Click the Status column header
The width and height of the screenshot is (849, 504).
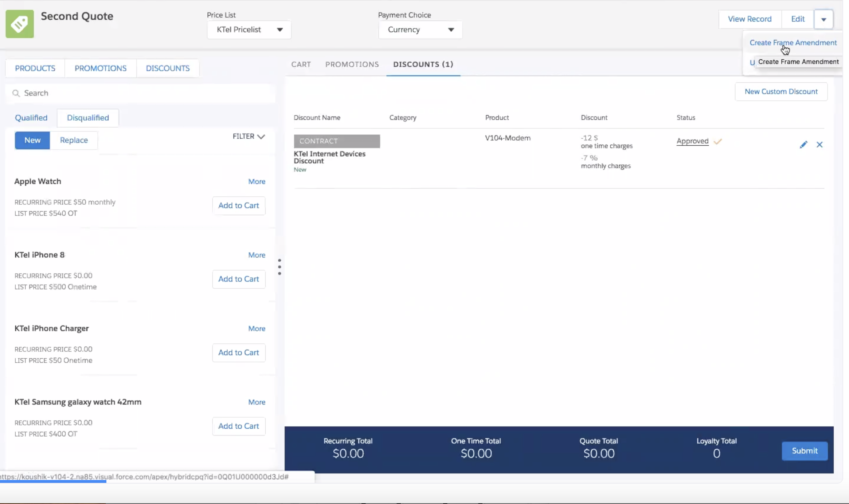(686, 118)
